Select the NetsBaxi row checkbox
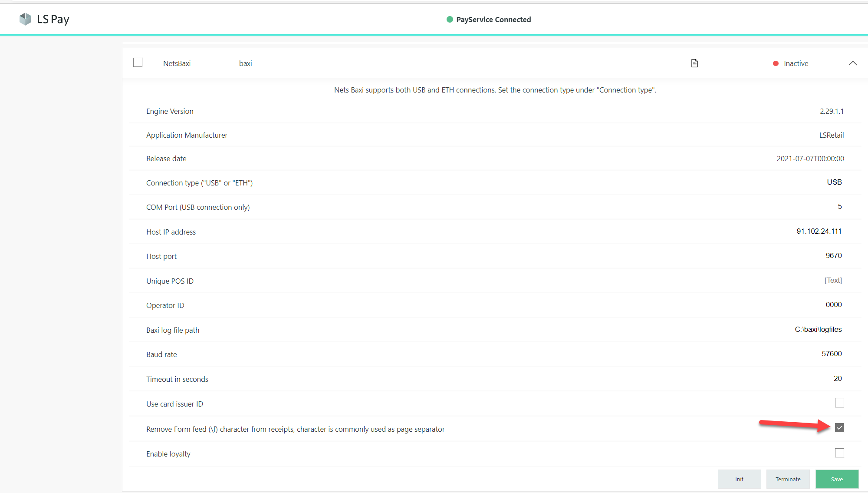Screen dimensions: 868x493 click(138, 63)
